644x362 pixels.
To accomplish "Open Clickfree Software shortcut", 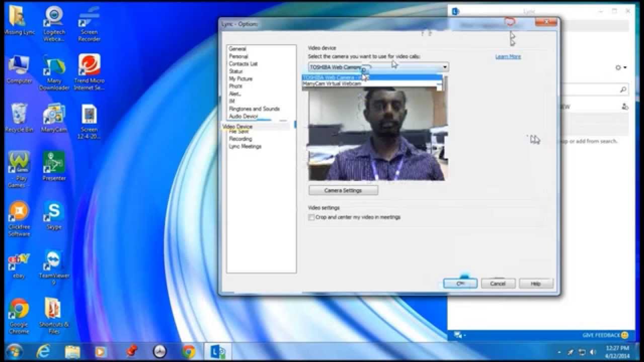I will (x=19, y=219).
